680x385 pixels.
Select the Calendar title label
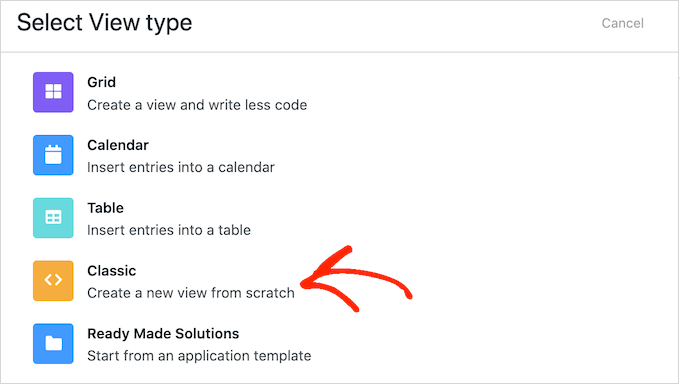coord(118,145)
